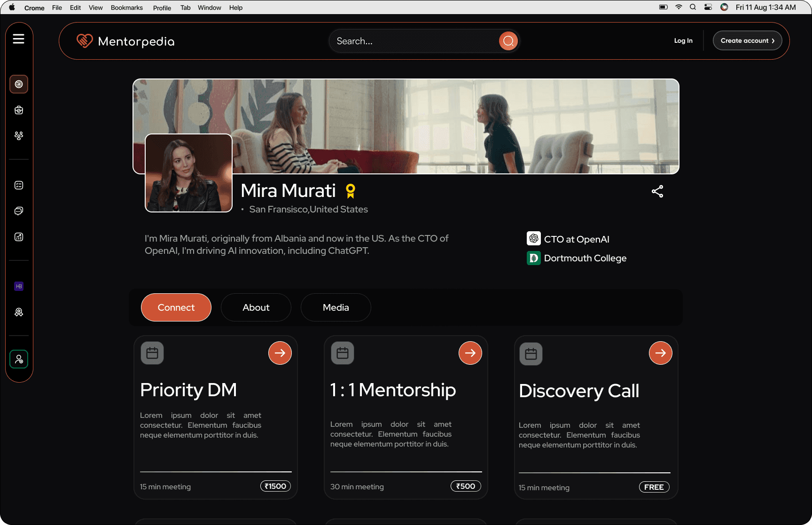Screen dimensions: 812x525
Task: Click the 30 min meeting label
Action: point(357,486)
